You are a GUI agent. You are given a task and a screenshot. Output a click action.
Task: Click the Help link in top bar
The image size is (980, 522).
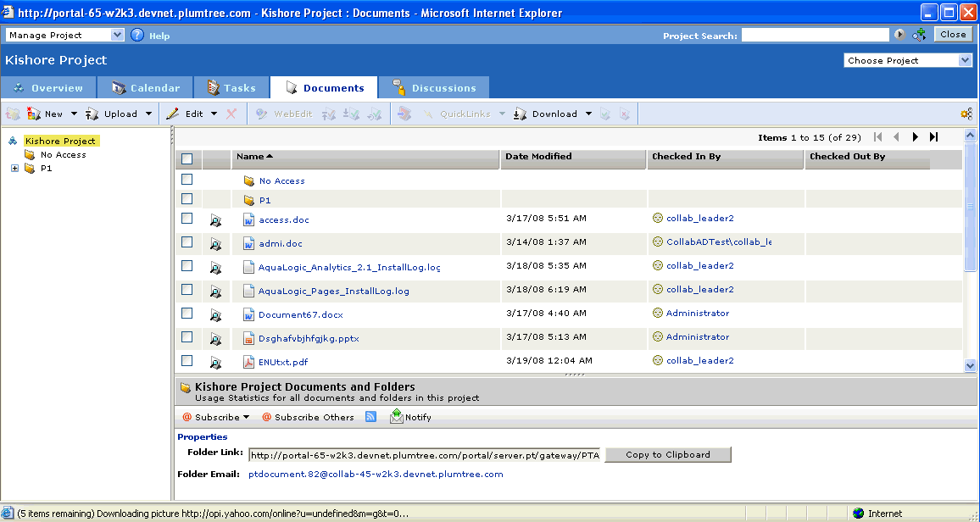point(159,36)
